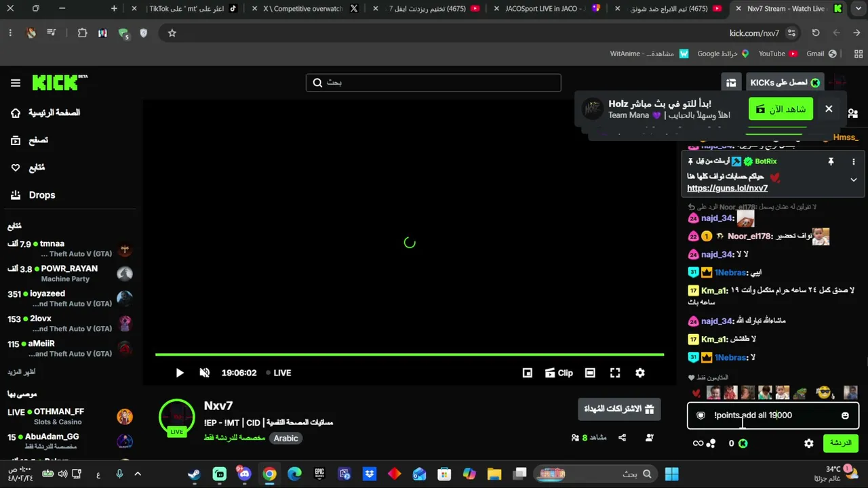Click the green stream progress bar

click(x=410, y=354)
